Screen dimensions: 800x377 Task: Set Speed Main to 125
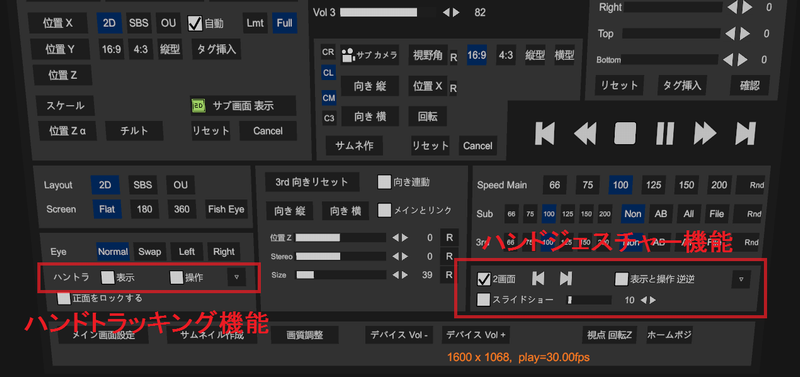[x=654, y=185]
